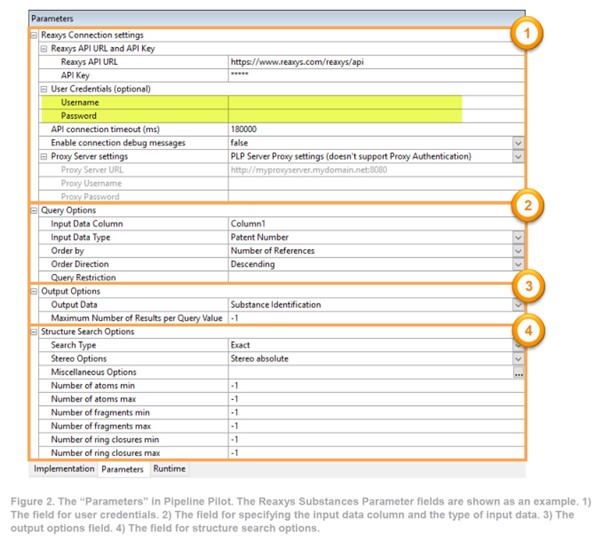602x541 pixels.
Task: Open the Input Data Type dropdown
Action: pos(518,237)
